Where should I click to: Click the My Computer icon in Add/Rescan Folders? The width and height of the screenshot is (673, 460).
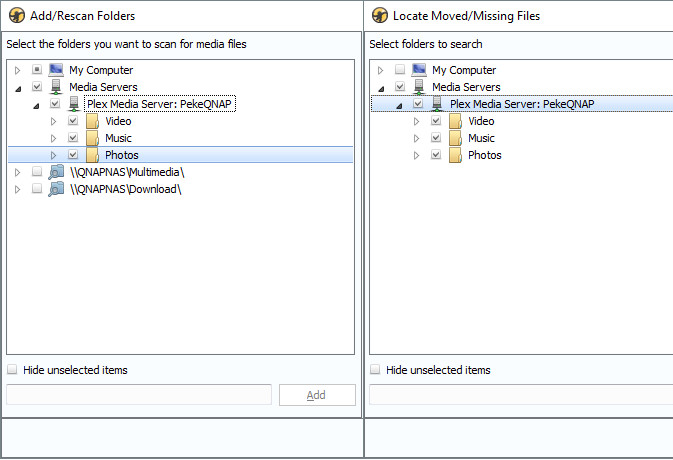click(x=57, y=70)
